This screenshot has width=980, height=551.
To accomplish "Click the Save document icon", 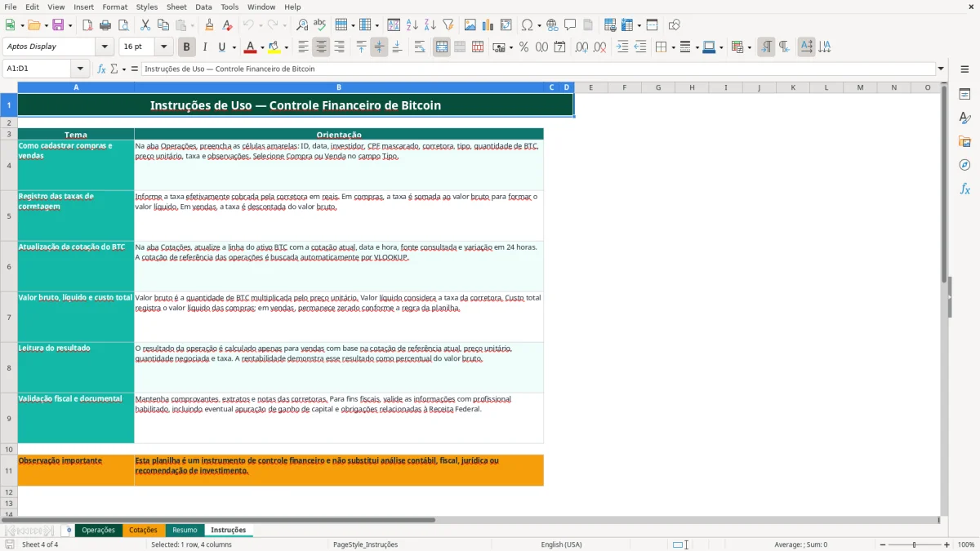I will [x=57, y=25].
